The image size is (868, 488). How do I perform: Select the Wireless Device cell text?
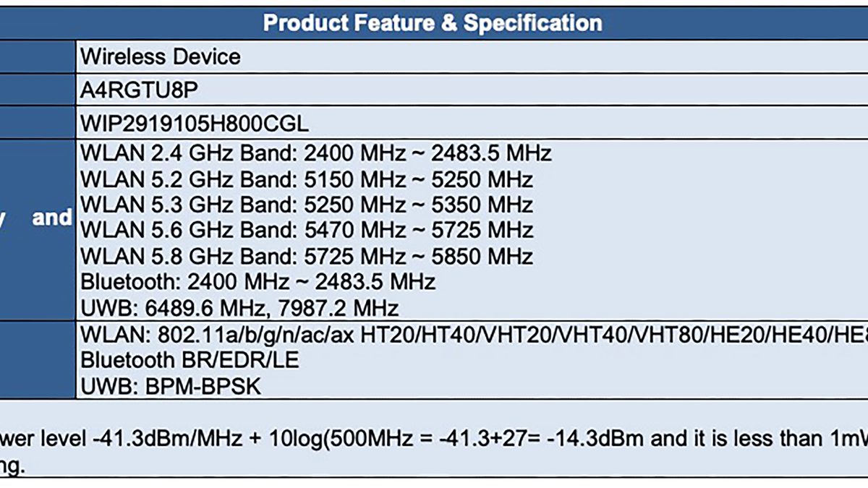[161, 57]
